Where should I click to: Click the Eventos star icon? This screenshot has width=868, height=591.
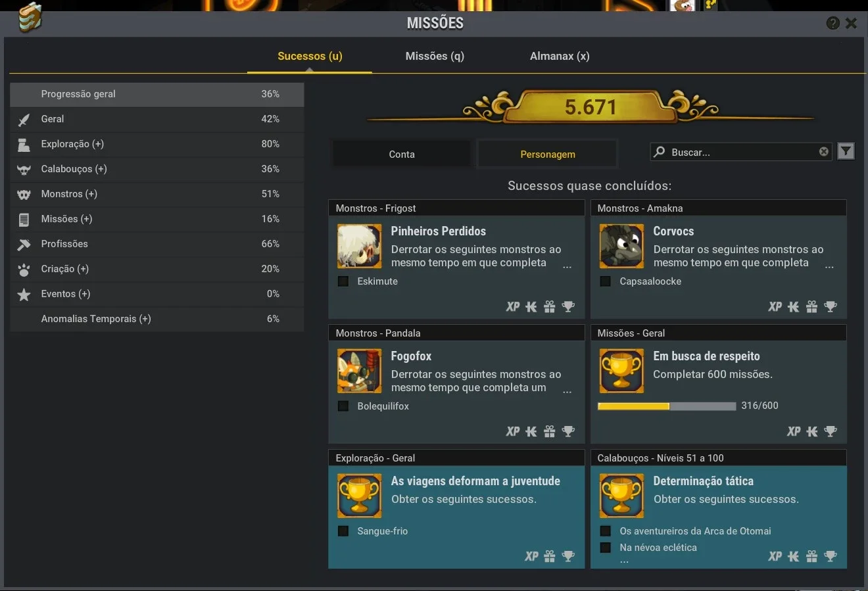click(24, 295)
